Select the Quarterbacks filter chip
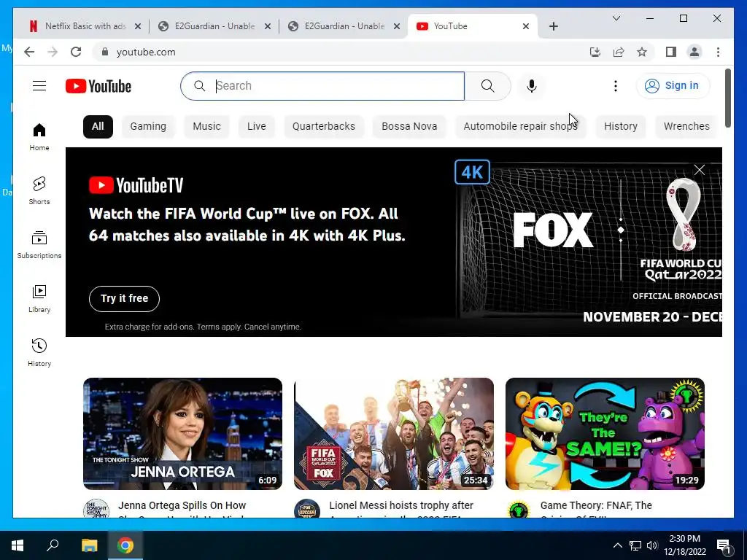The height and width of the screenshot is (560, 747). point(323,127)
